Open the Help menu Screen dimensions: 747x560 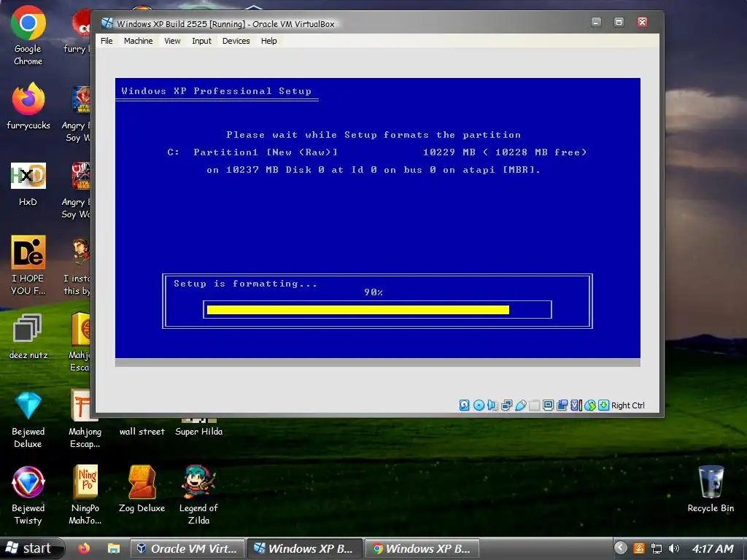click(x=268, y=41)
